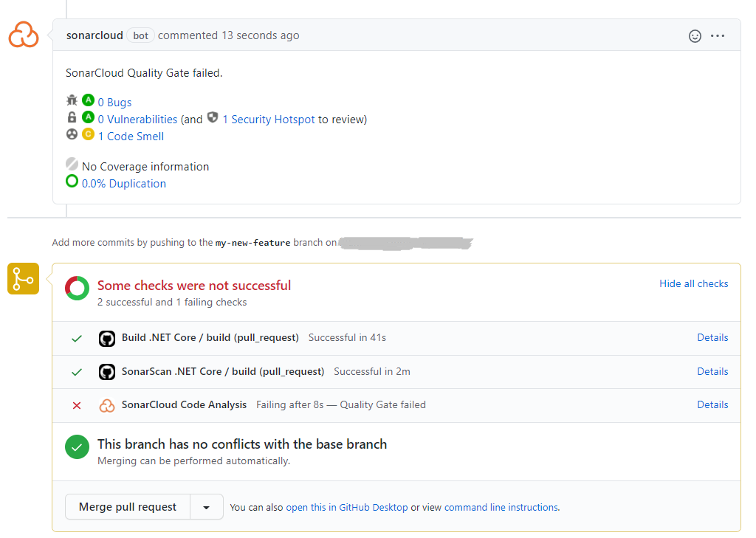This screenshot has height=538, width=756.
Task: Click 'SonarScan .NET Core / build (pull_request)' name
Action: tap(223, 371)
